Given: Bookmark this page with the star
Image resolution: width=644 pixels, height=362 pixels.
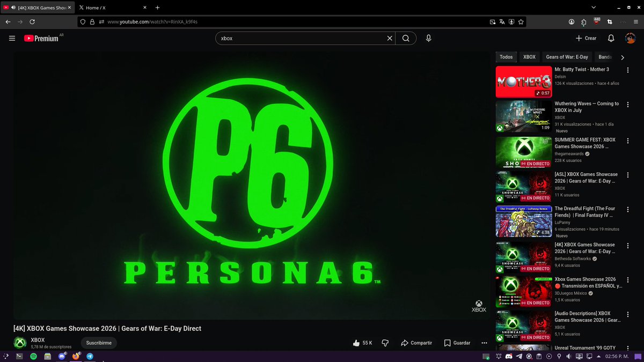Looking at the screenshot, I should (521, 21).
